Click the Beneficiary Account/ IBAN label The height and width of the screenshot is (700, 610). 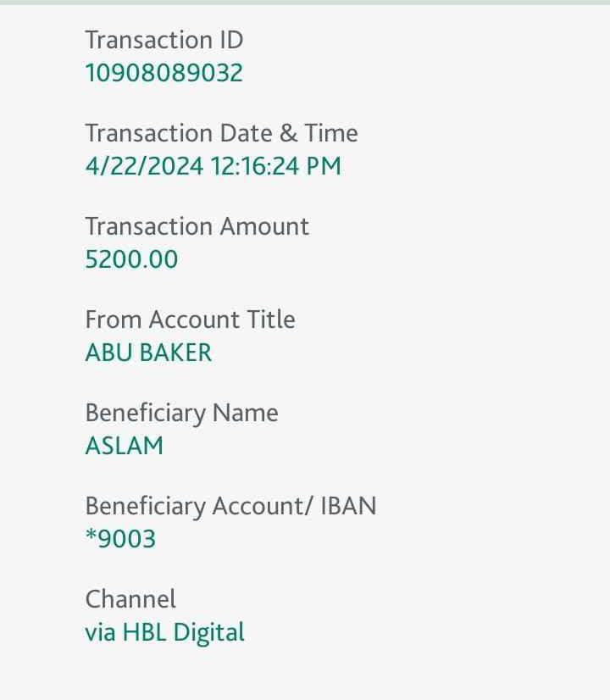tap(230, 506)
